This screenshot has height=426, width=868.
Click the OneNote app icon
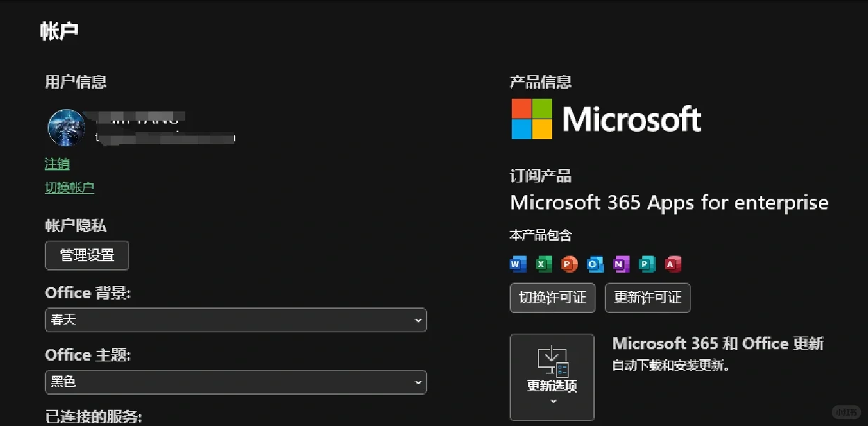tap(621, 265)
